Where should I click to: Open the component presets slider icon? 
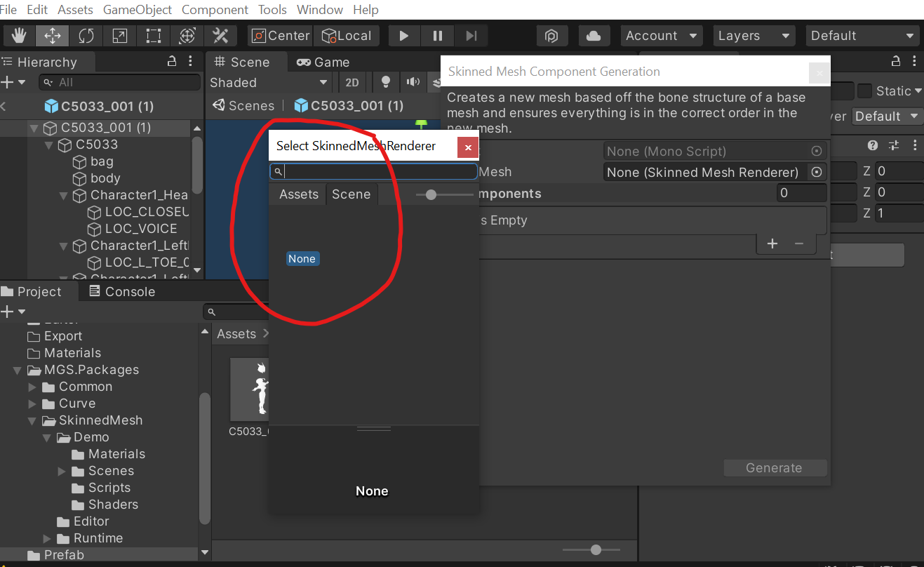(x=894, y=145)
